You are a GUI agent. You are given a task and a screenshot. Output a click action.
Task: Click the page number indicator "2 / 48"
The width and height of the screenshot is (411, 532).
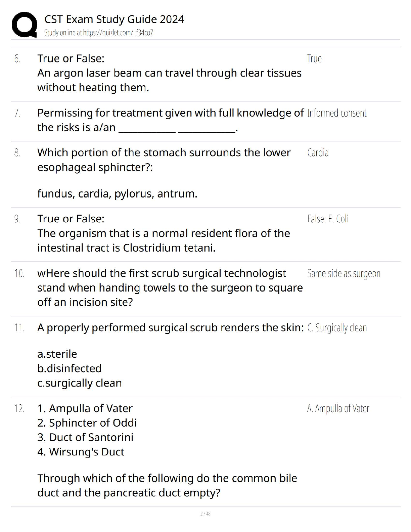click(x=205, y=514)
